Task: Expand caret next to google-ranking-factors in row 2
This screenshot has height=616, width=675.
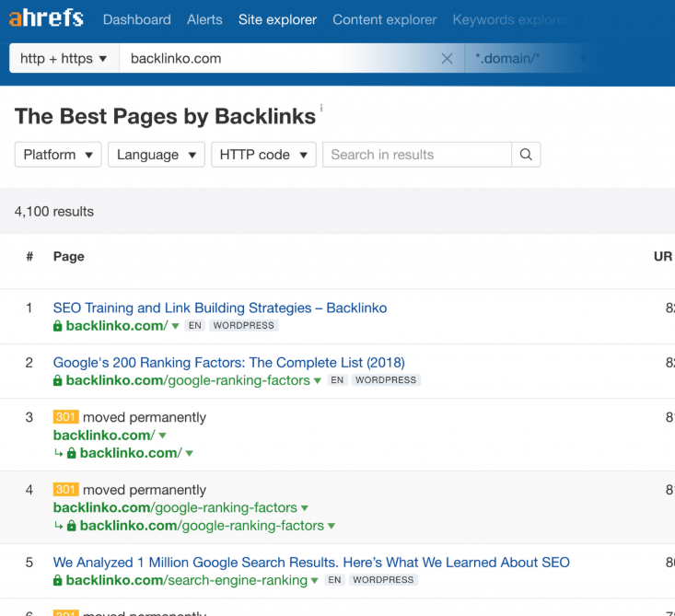Action: point(318,381)
